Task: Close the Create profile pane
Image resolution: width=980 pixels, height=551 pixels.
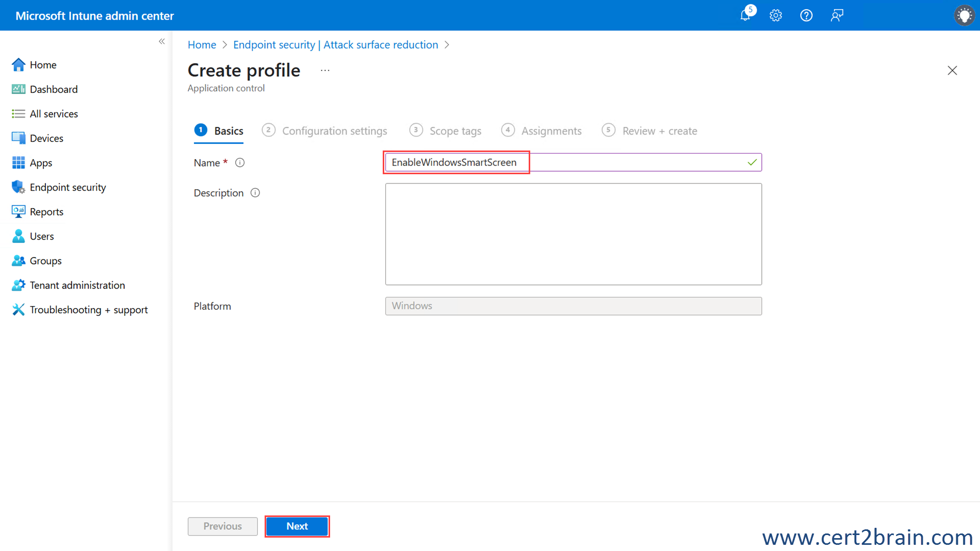Action: [x=952, y=71]
